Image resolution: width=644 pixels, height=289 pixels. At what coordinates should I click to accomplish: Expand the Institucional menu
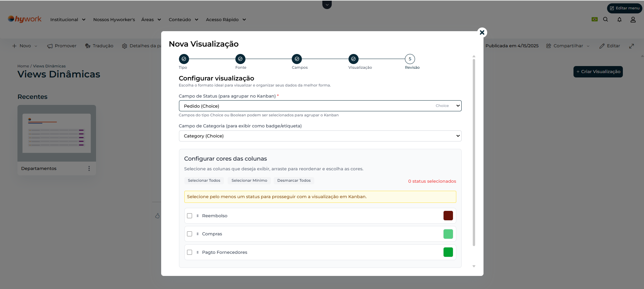[x=67, y=20]
